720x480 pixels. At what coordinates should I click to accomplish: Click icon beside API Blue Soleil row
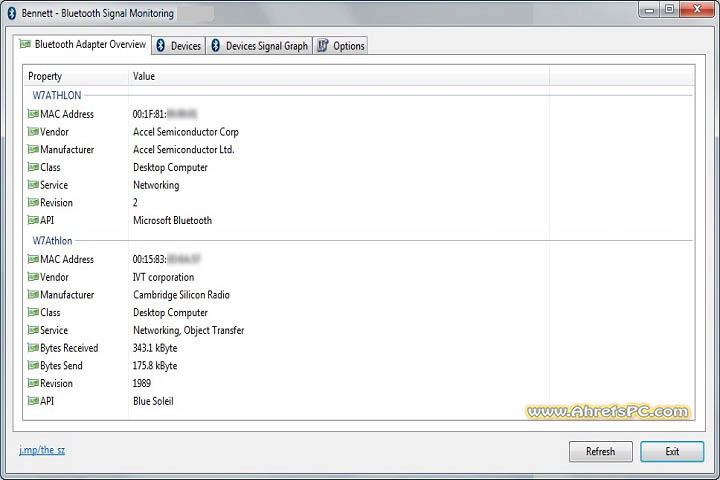tap(33, 401)
